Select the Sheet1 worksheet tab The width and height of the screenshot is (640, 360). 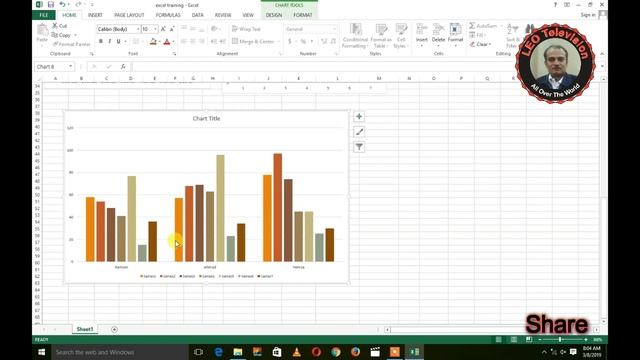pos(85,329)
